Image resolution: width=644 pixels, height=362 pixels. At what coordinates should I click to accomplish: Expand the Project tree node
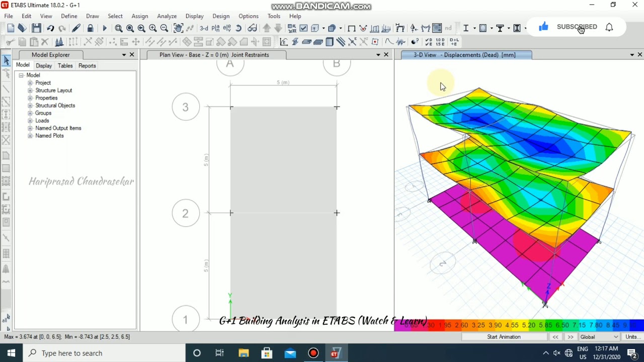[30, 83]
